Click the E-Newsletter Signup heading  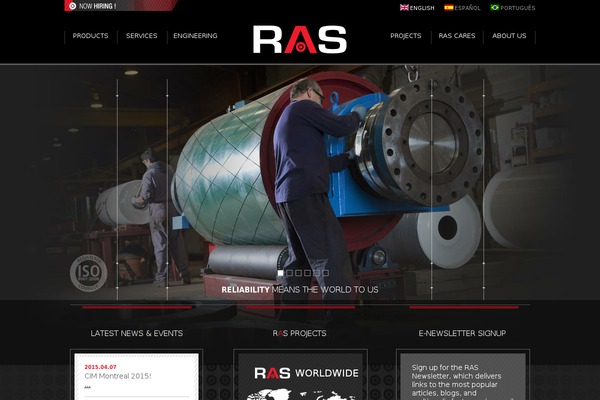462,333
